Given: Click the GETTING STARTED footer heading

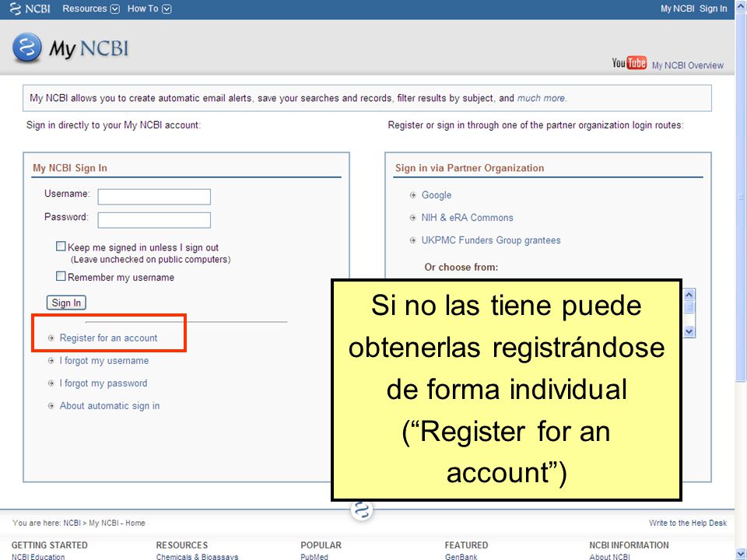Looking at the screenshot, I should (50, 545).
